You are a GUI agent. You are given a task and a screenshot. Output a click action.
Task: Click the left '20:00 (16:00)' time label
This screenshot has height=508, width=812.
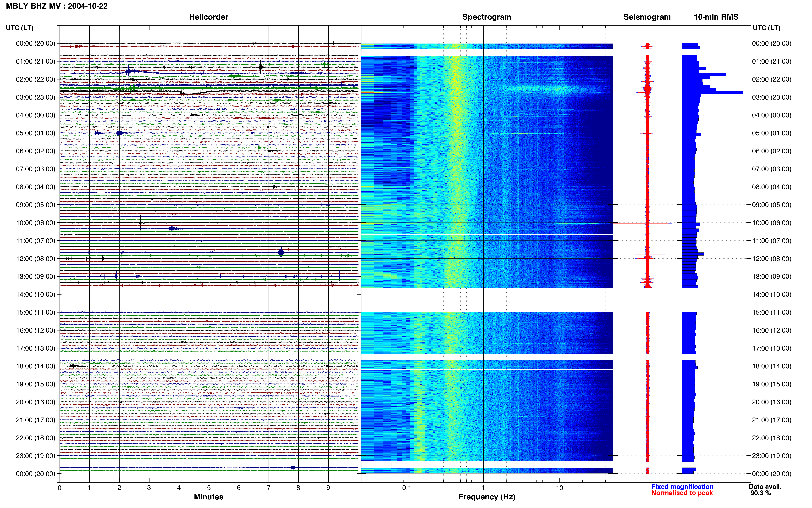(36, 402)
